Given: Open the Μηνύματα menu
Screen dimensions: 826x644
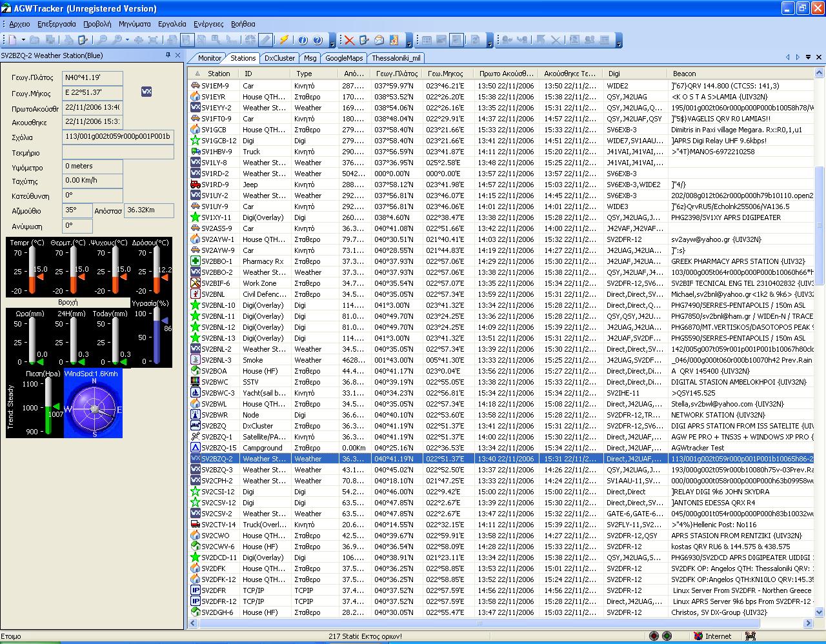Looking at the screenshot, I should (x=134, y=24).
